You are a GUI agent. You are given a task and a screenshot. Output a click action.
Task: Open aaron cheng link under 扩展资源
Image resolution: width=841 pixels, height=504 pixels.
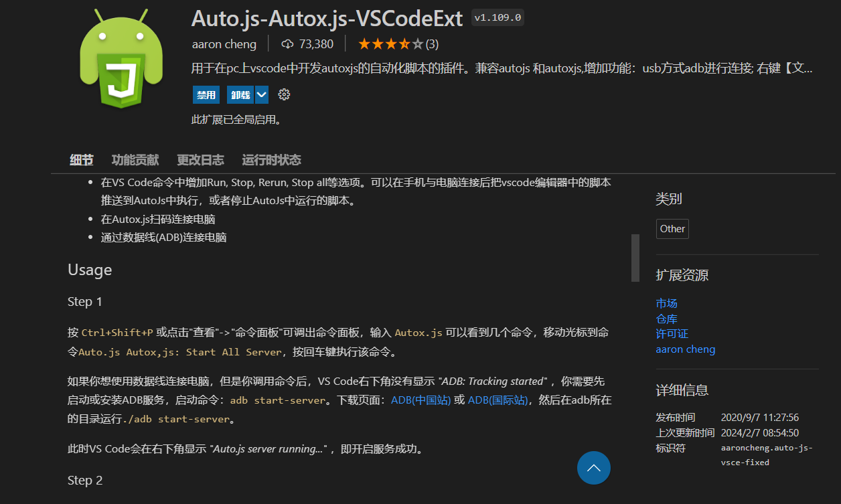click(x=686, y=349)
